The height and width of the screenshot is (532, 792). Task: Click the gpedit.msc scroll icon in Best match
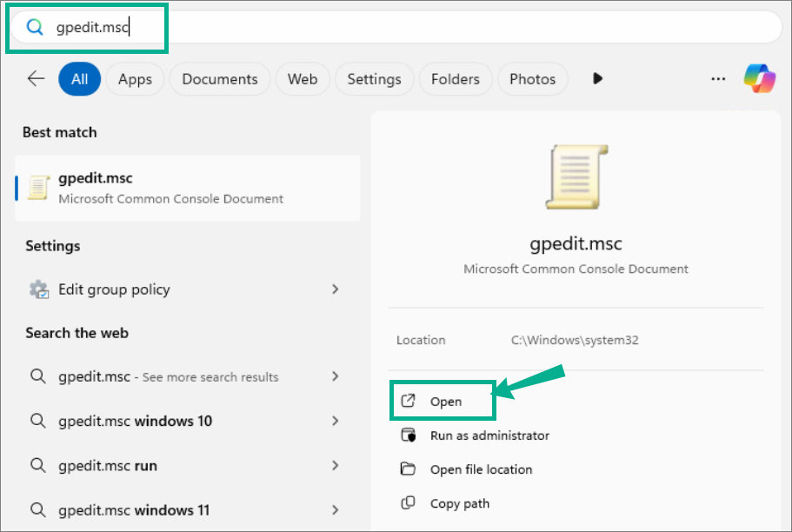(x=38, y=188)
